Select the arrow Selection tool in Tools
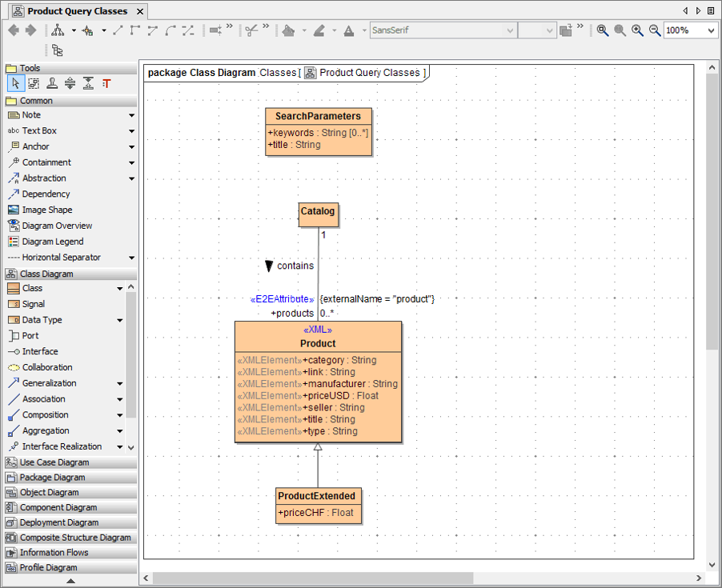Image resolution: width=722 pixels, height=588 pixels. pos(15,84)
